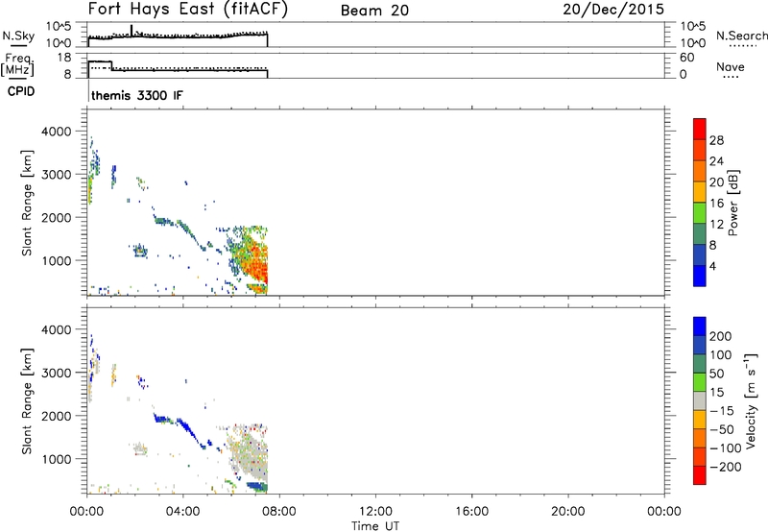This screenshot has width=768, height=532.
Task: Click the '08:00' time axis label
Action: tap(279, 512)
